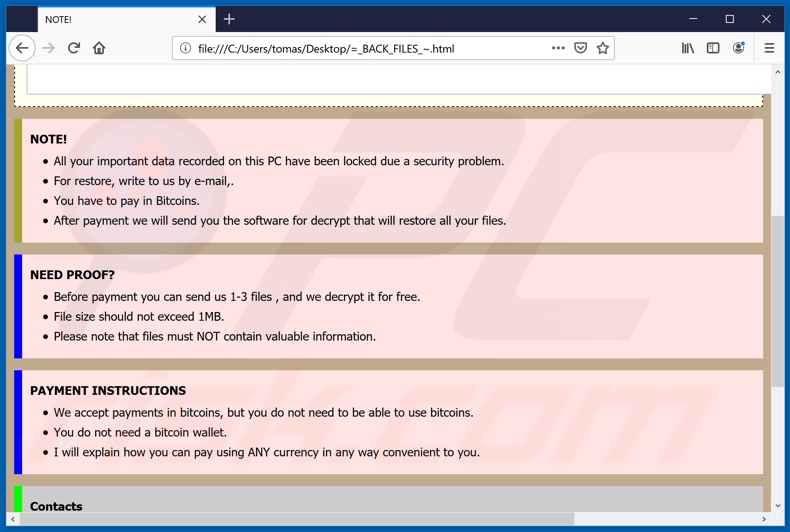Viewport: 790px width, 532px height.
Task: Click the scroll left arrow
Action: coord(13,519)
